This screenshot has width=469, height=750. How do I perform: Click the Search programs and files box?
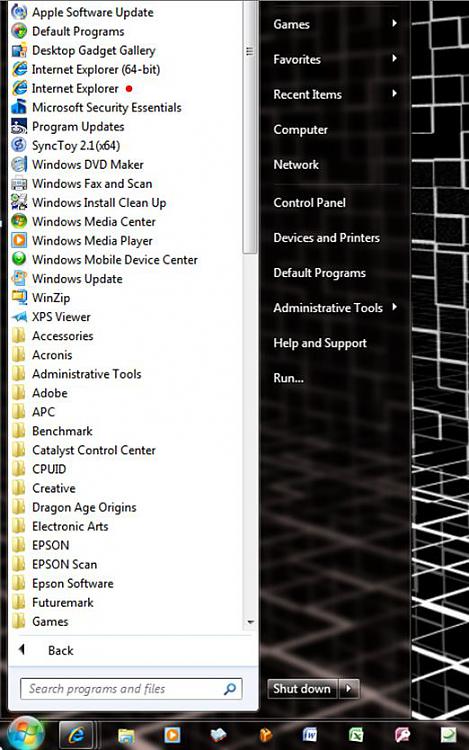131,689
